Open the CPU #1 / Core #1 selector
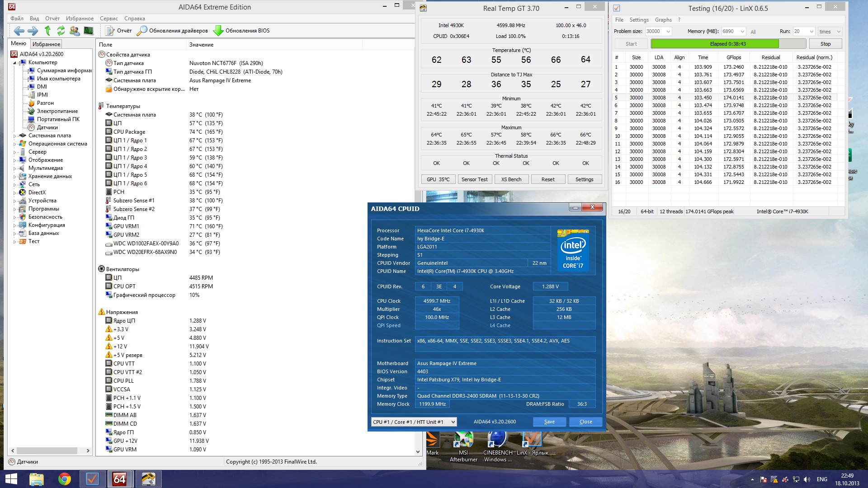Viewport: 868px width, 488px height. (414, 422)
